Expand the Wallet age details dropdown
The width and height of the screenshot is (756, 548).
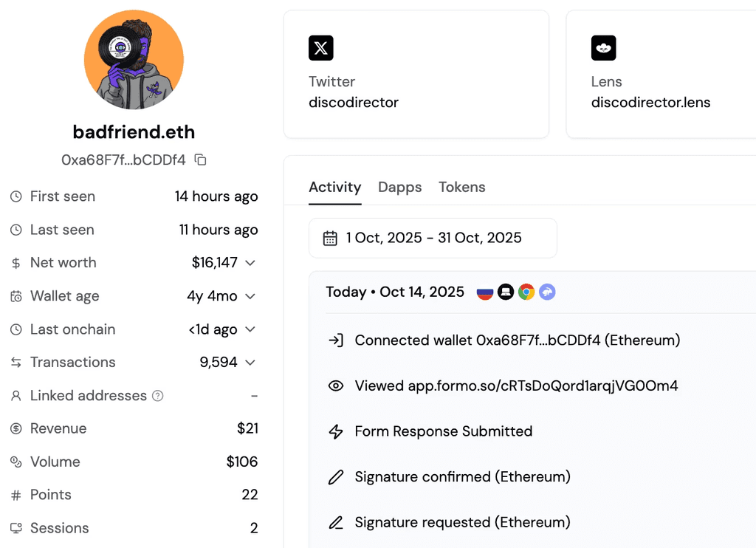point(250,296)
